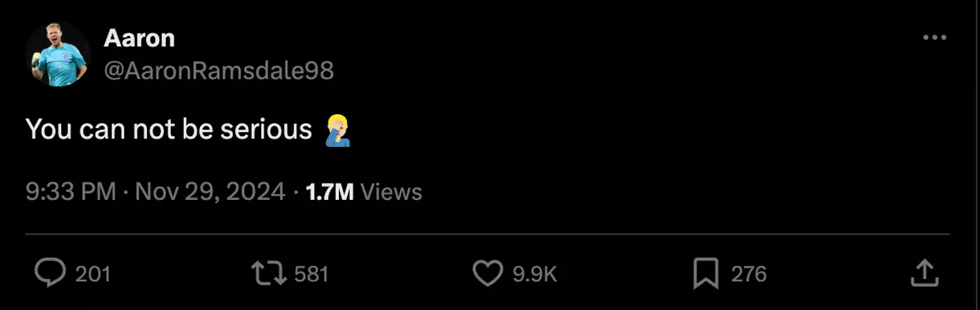Open the three-dot more options menu

coord(934,37)
